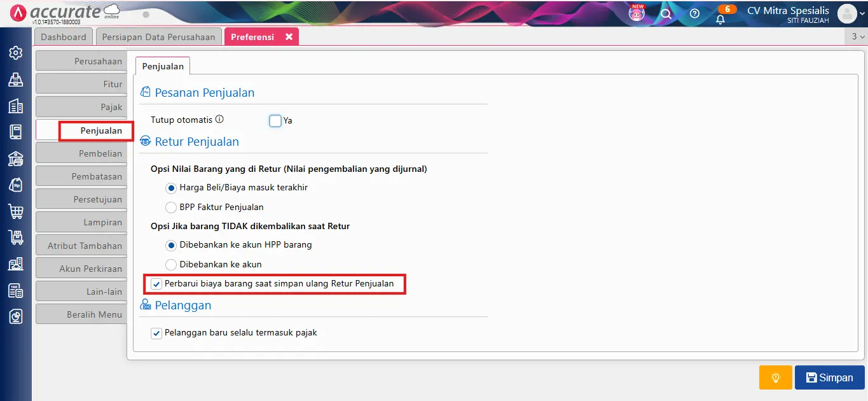This screenshot has width=868, height=401.
Task: Expand the user profile dropdown arrow
Action: (862, 14)
